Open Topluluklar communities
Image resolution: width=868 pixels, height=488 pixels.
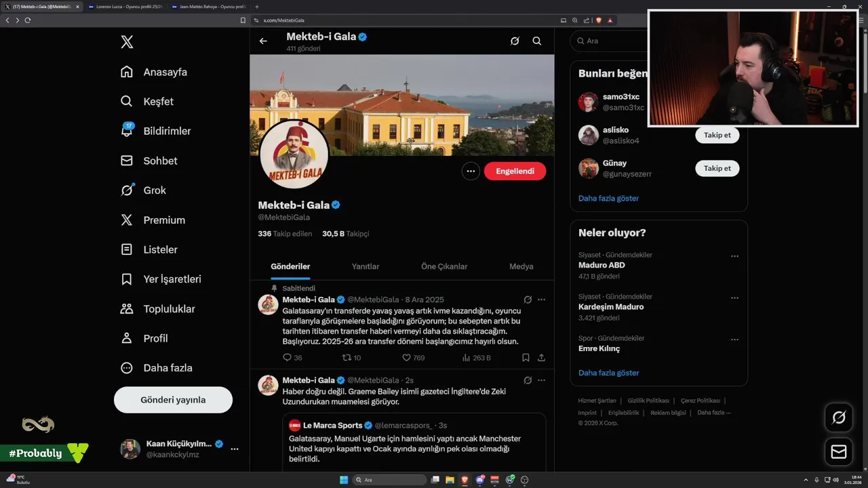coord(157,309)
